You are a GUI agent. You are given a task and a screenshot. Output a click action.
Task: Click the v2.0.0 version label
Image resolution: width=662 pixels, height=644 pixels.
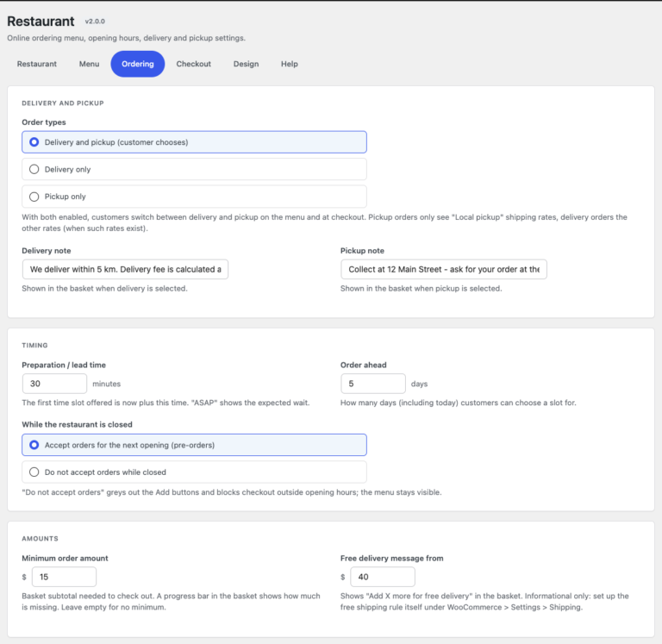coord(95,22)
